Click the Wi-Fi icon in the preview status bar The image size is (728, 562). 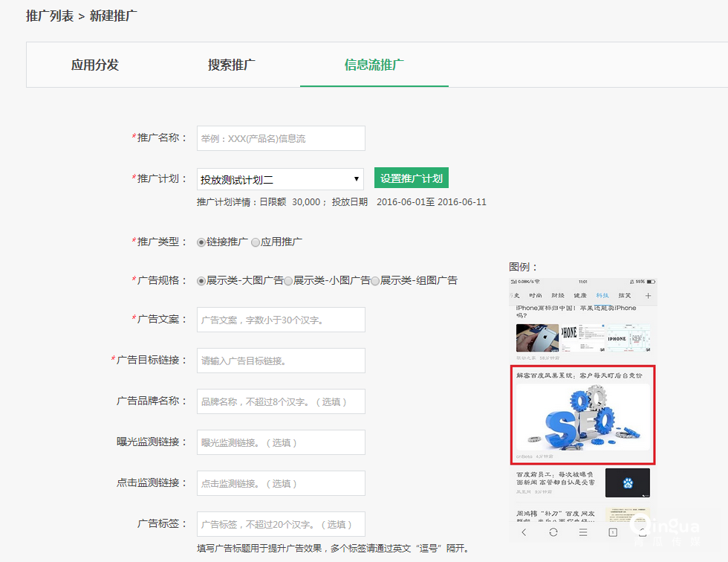click(537, 281)
